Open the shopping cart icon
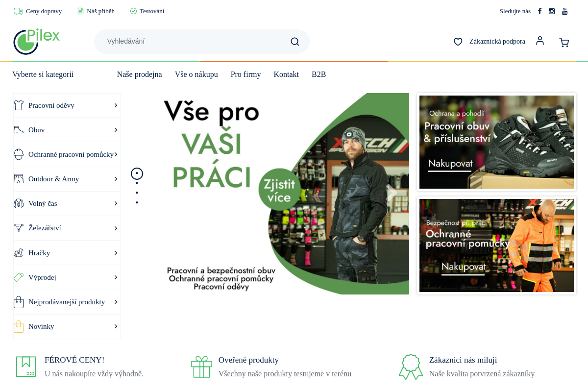588x392 pixels. 564,42
